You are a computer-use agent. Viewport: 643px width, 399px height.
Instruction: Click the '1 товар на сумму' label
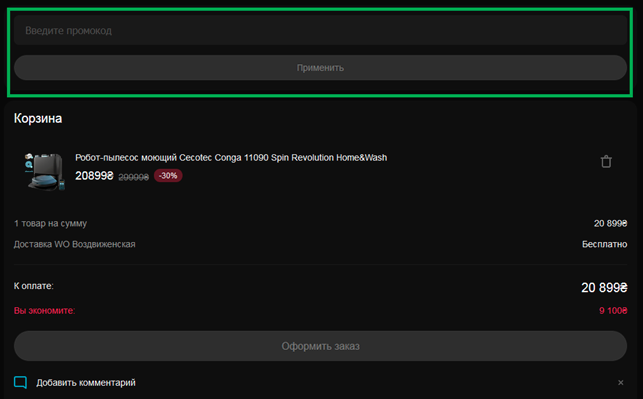click(50, 223)
